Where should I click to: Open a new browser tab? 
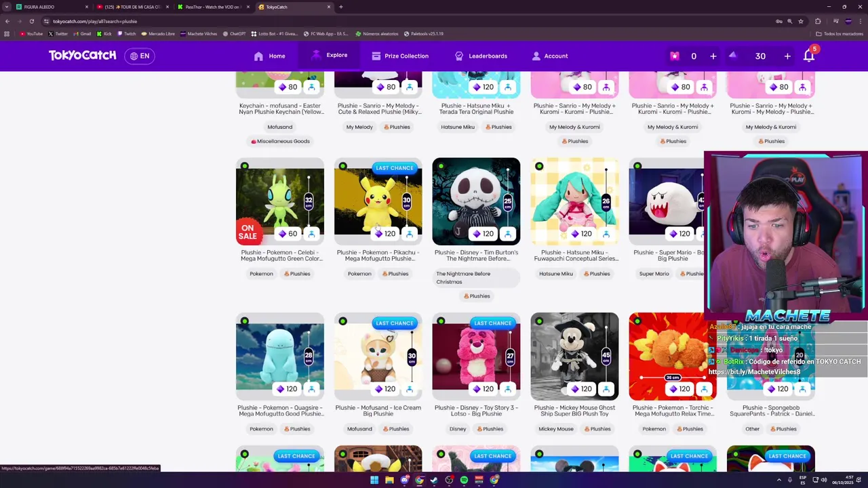click(340, 7)
